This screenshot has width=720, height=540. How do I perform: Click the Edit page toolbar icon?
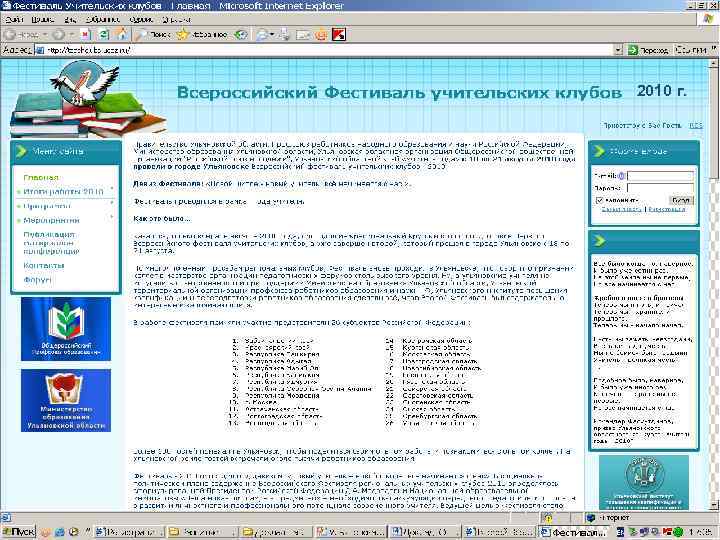(303, 34)
